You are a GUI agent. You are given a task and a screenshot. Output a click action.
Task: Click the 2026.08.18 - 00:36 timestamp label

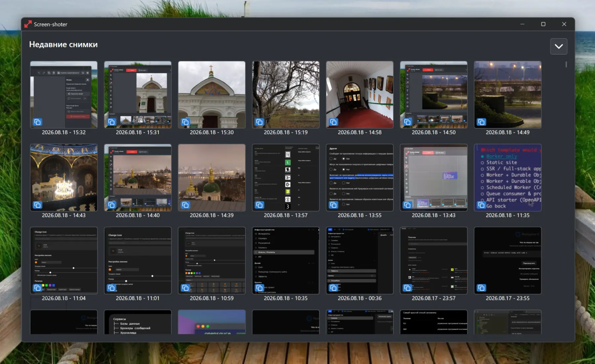click(360, 298)
